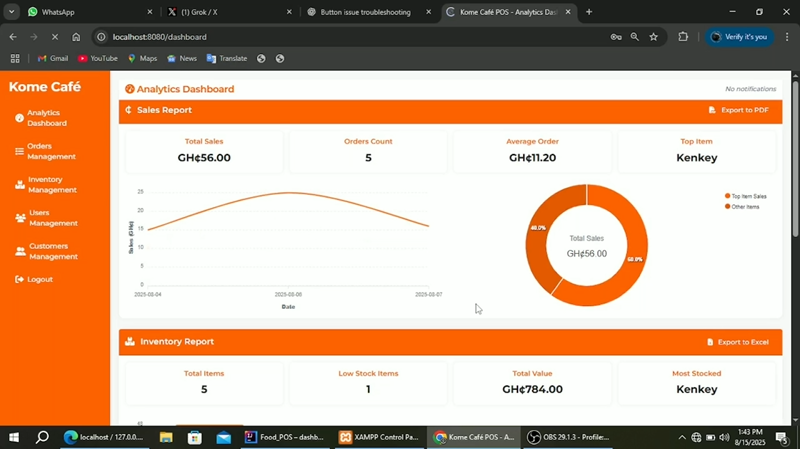Image resolution: width=800 pixels, height=449 pixels.
Task: Go to Users Management page
Action: [46, 218]
